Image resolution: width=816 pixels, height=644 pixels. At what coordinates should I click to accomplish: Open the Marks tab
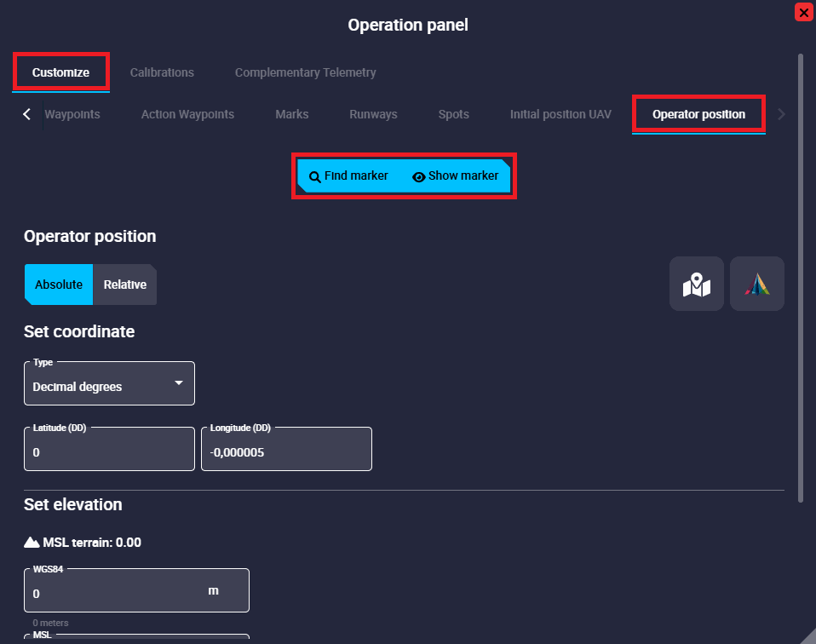[292, 114]
